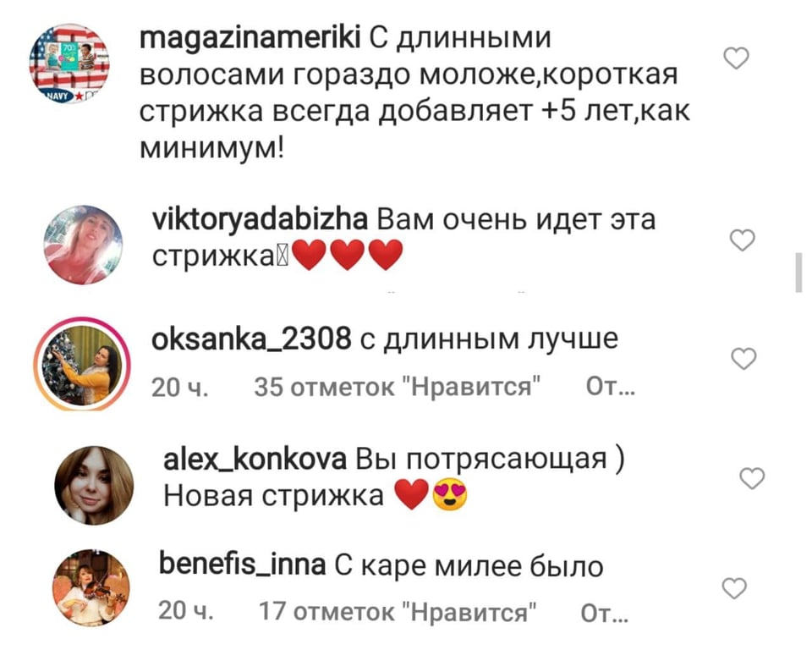Open benefis_inna profile photo
812x650 pixels.
pos(91,588)
